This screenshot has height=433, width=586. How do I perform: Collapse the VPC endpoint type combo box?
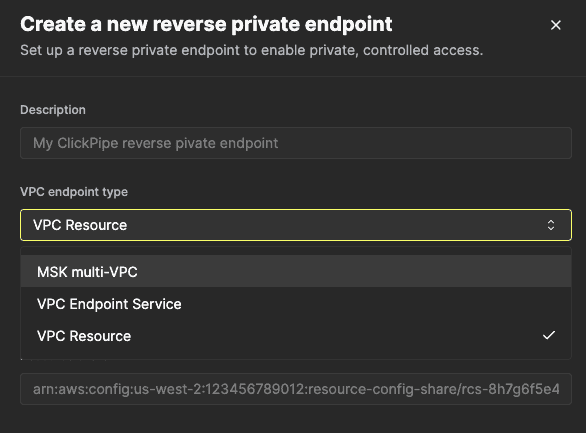(296, 225)
